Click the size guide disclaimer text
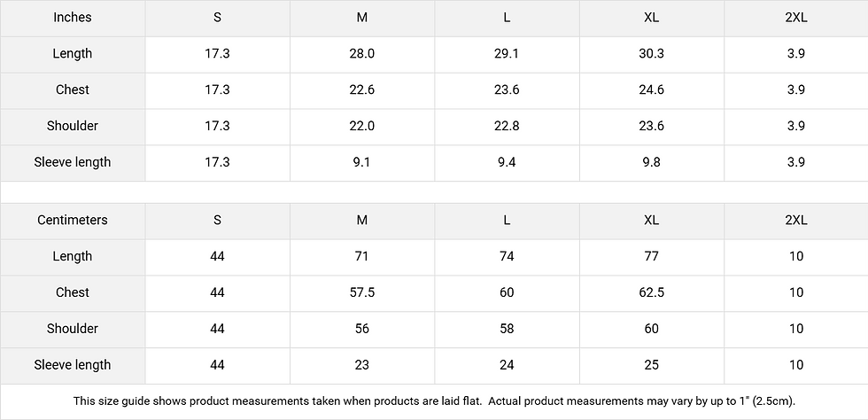 pos(434,401)
